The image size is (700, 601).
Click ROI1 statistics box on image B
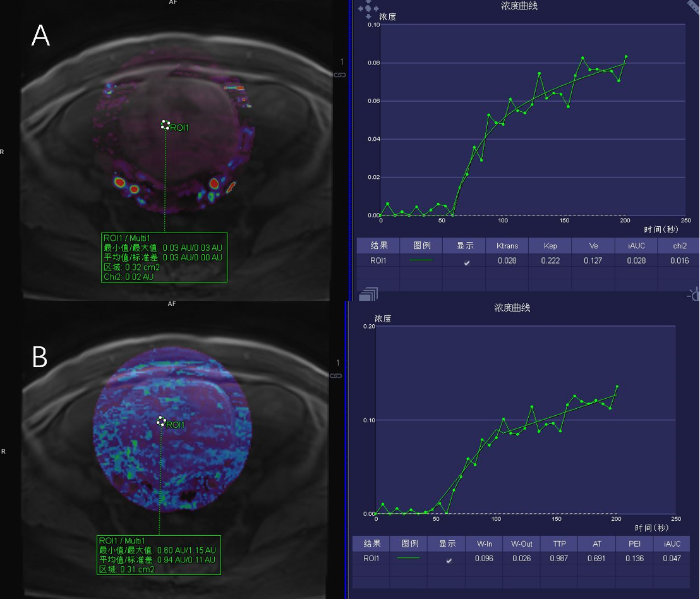159,555
